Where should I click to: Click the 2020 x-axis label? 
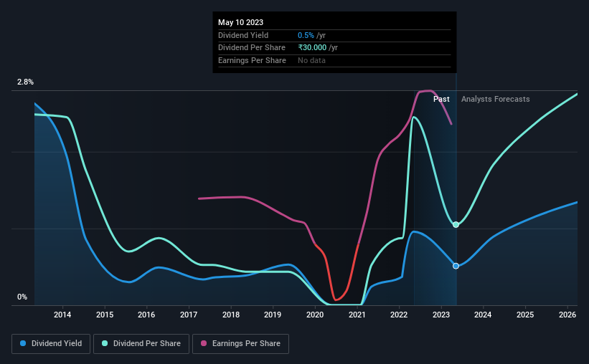tap(315, 315)
